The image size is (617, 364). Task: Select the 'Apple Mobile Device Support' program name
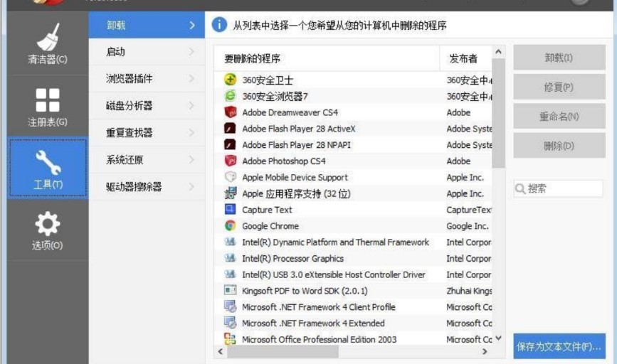click(295, 177)
